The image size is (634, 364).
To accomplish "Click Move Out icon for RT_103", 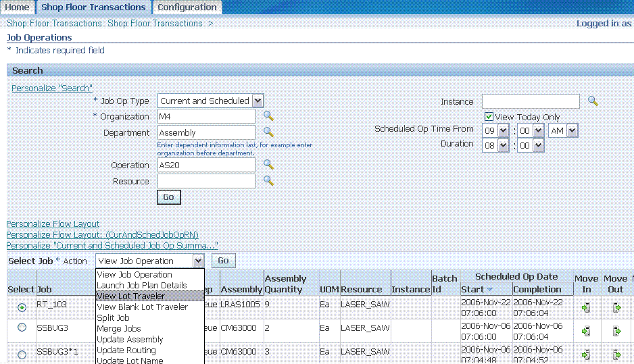I will (x=616, y=307).
